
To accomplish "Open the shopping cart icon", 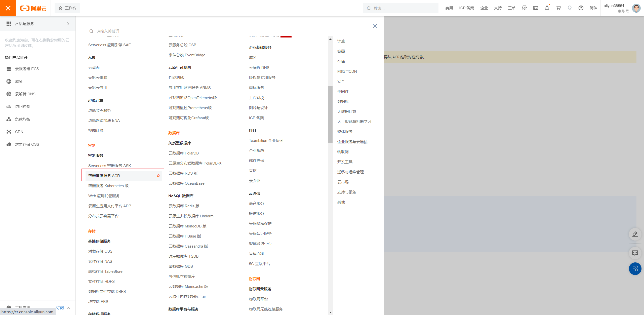I will pos(558,8).
